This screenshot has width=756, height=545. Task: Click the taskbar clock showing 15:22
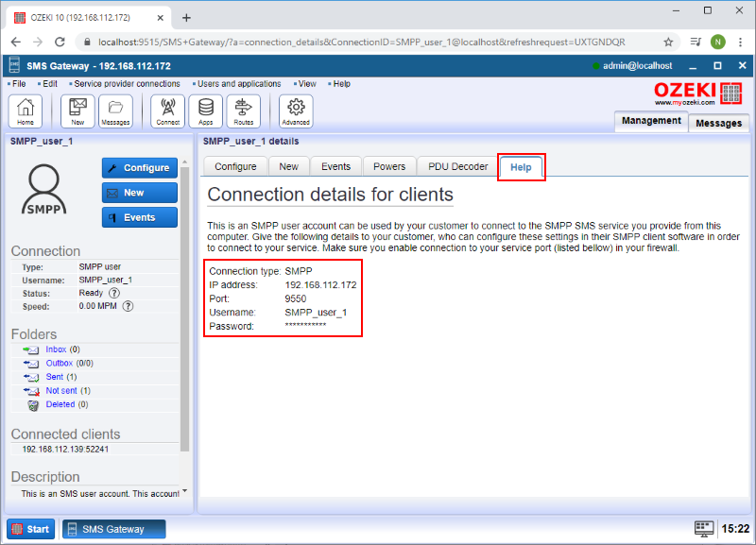coord(735,529)
